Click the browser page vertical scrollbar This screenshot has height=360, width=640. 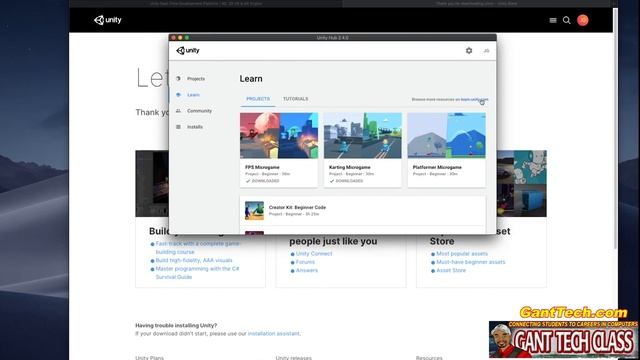[616, 129]
